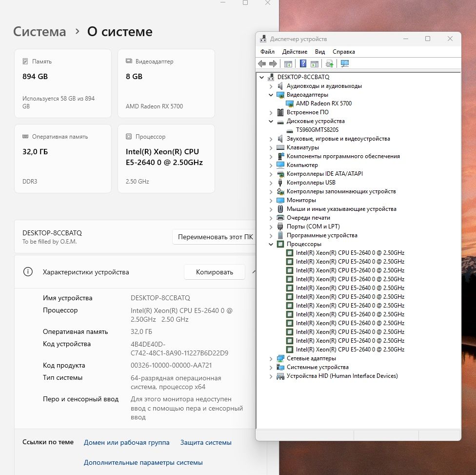Click the TS960GMTS820S disk drive icon
476x475 pixels.
290,131
